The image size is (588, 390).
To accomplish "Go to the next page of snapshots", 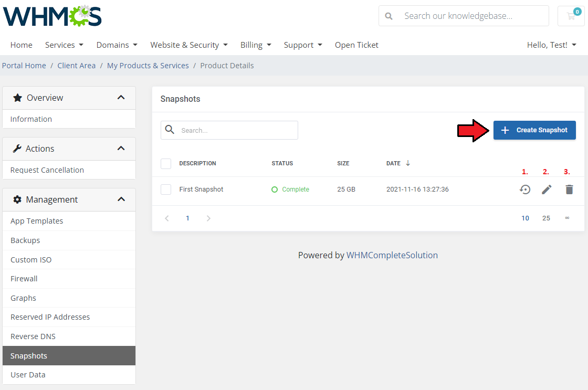I will 208,218.
